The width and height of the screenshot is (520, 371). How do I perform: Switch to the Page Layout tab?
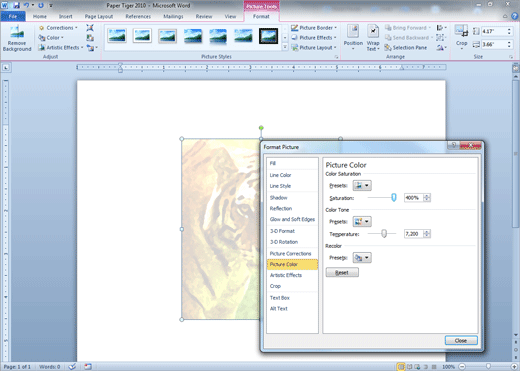click(x=99, y=16)
